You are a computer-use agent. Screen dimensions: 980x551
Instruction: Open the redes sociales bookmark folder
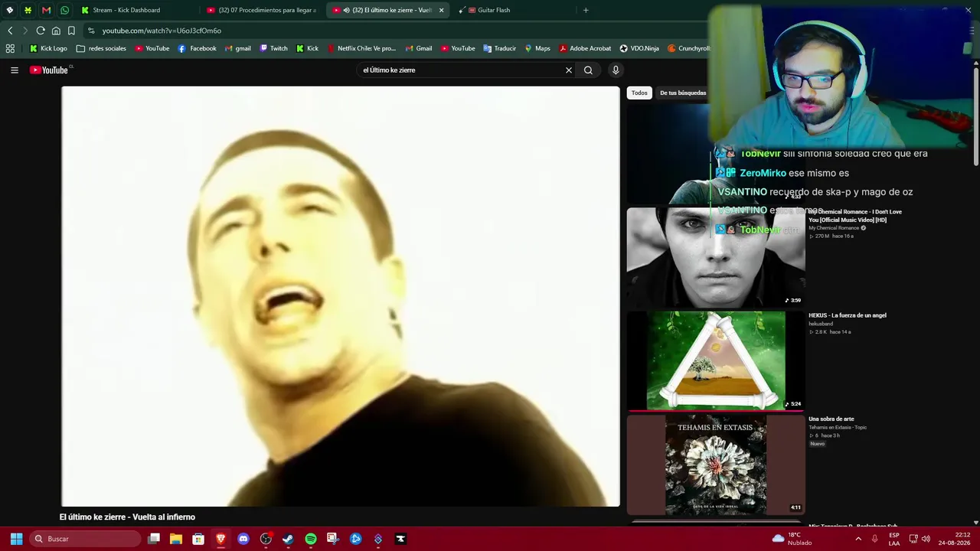(101, 48)
